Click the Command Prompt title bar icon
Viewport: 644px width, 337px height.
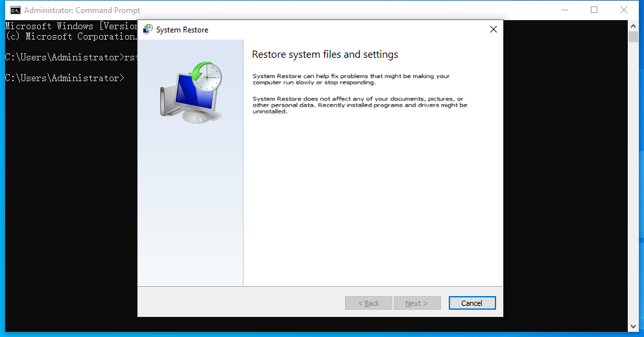click(14, 10)
